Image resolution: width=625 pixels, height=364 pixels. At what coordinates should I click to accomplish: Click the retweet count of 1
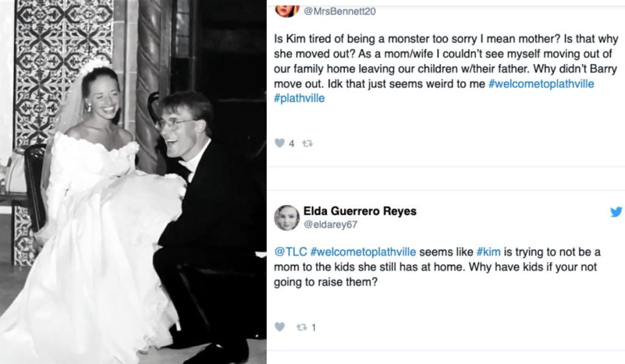[x=314, y=327]
